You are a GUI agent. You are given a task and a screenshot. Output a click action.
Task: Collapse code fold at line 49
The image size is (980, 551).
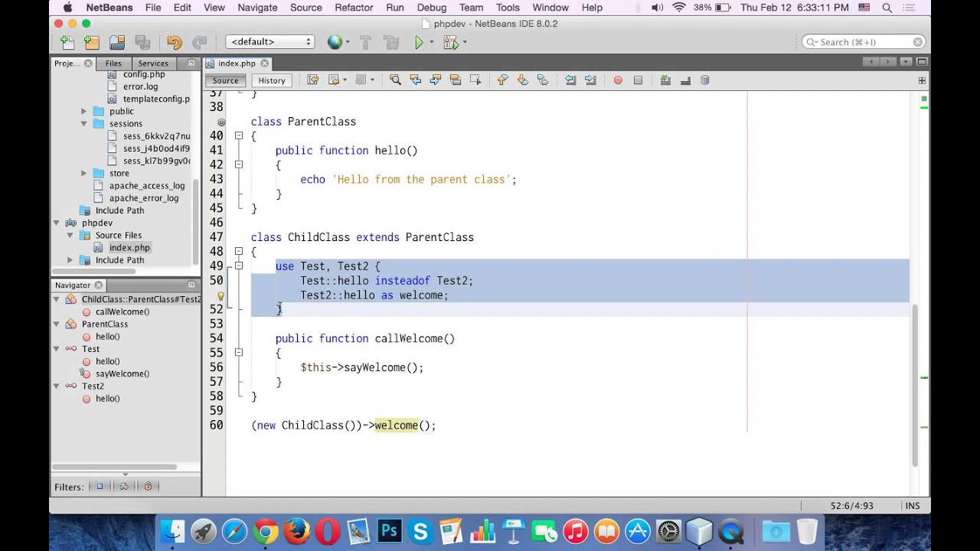pyautogui.click(x=239, y=266)
